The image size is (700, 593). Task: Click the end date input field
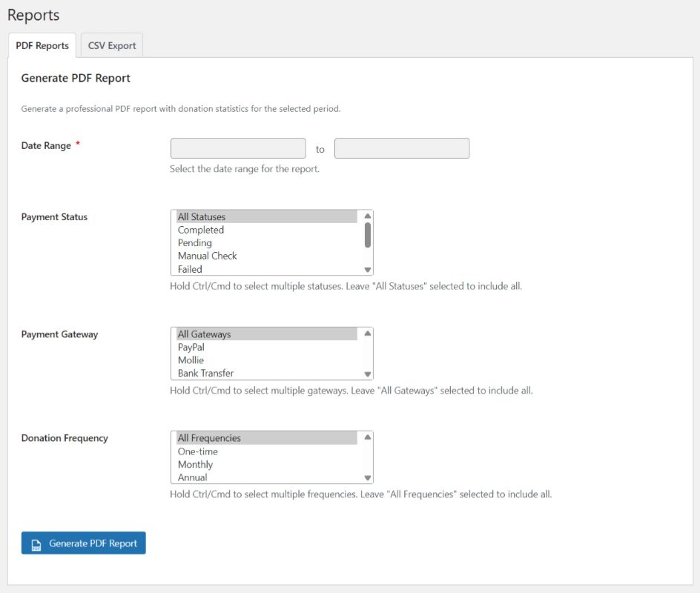click(402, 148)
